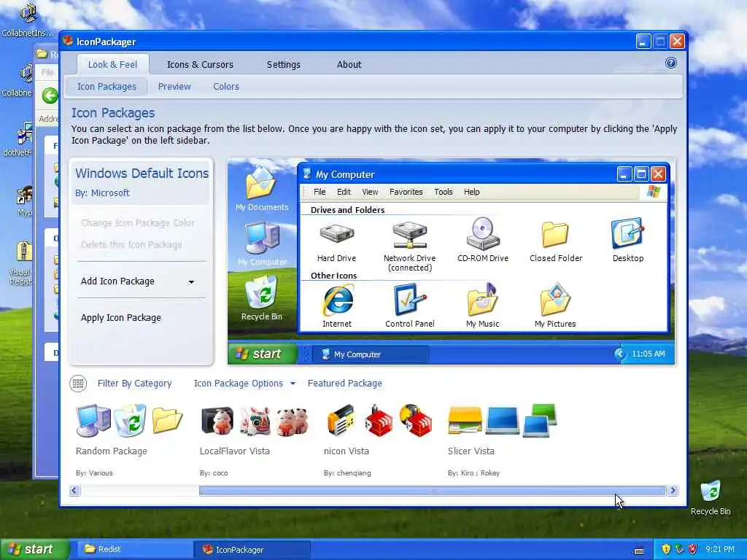Click the CollabnetIns desktop icon

(28, 13)
